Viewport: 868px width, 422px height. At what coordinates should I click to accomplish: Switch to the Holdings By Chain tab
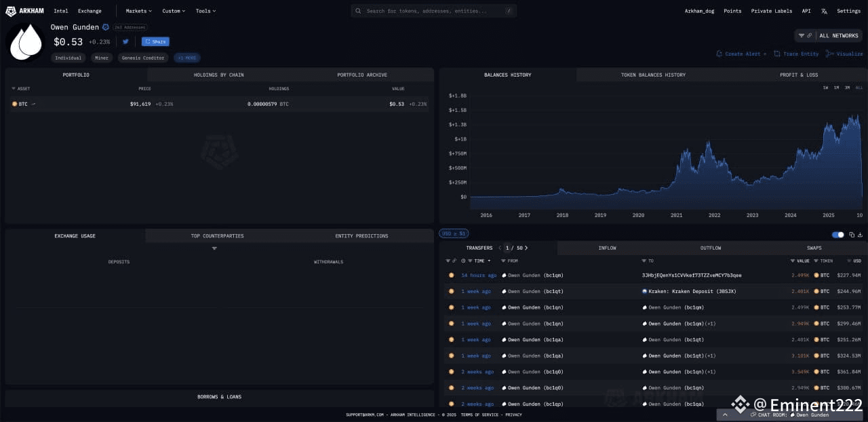coord(218,75)
